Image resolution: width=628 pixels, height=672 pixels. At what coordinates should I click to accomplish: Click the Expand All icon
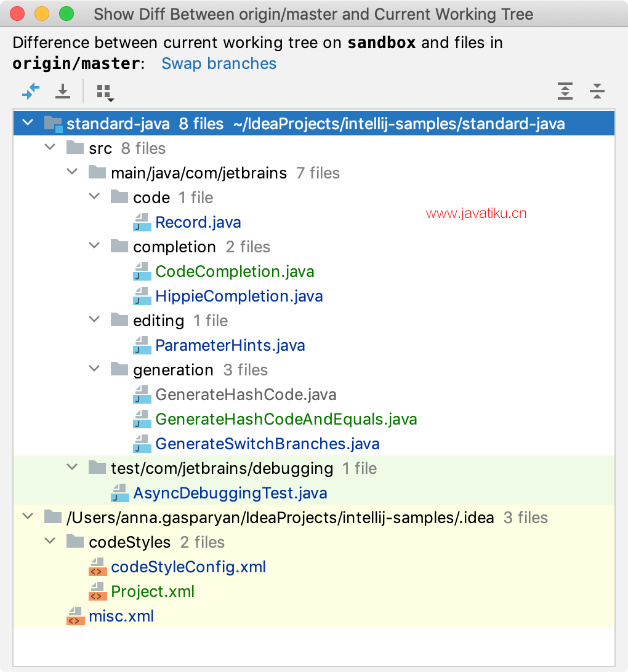coord(565,91)
